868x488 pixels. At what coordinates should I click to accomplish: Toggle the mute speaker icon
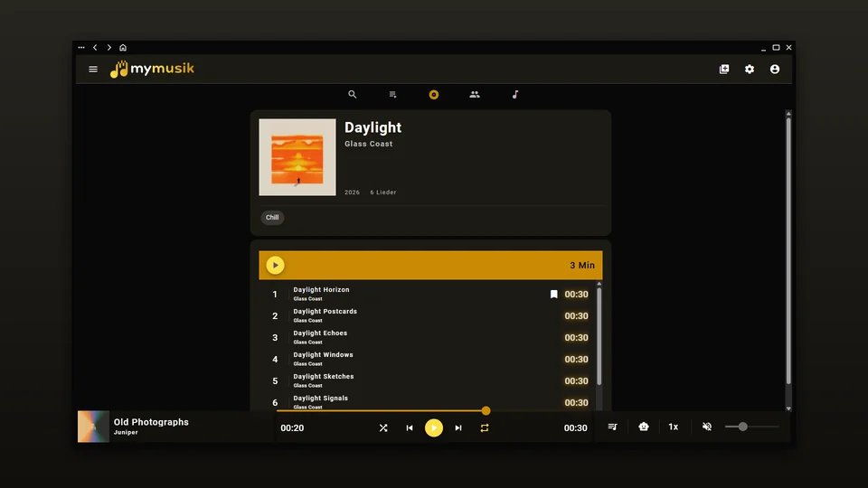[x=707, y=427]
